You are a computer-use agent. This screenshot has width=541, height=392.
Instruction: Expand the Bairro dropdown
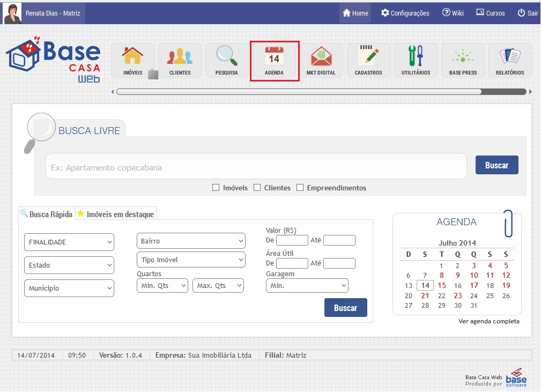191,241
